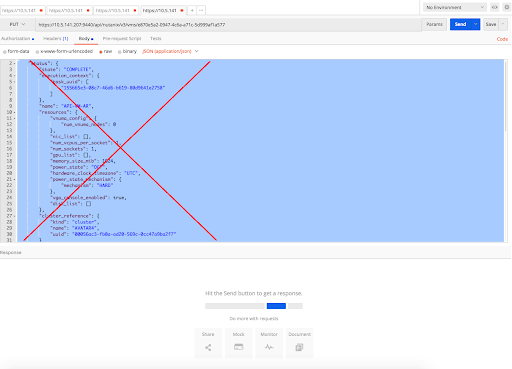Collapse the power_state_mechanism block at line 21
Viewport: 512px width, 369px height.
15,179
